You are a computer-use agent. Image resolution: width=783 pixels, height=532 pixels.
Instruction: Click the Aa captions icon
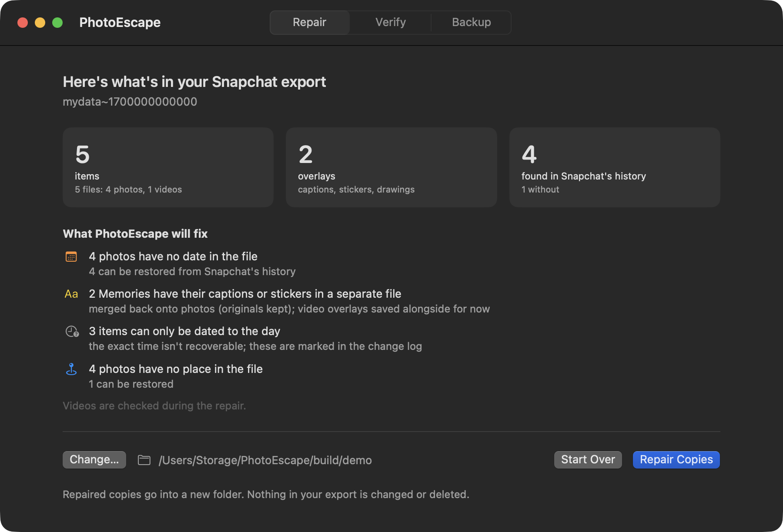click(x=71, y=294)
